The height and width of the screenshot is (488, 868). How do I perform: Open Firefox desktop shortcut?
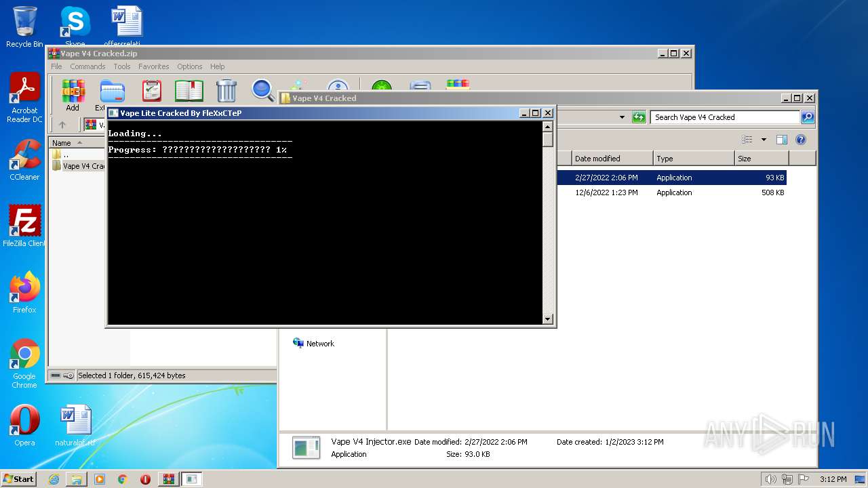click(24, 293)
